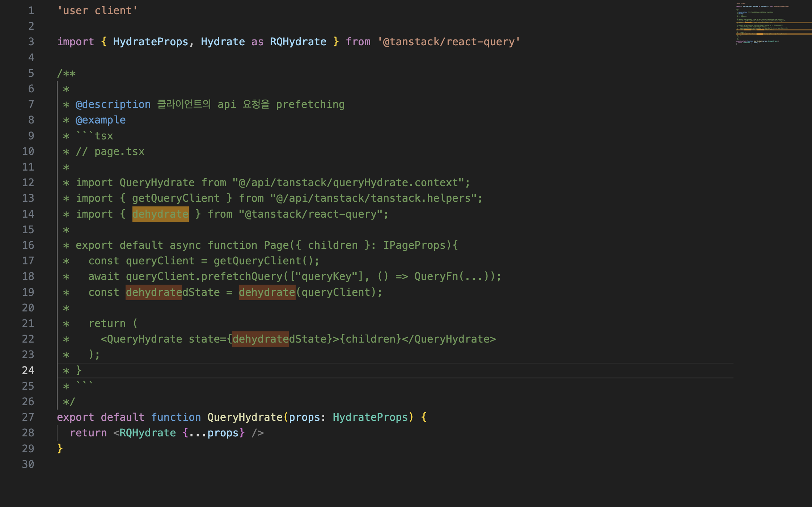Click highlighted dehydrate on line 14
812x507 pixels.
coord(160,214)
